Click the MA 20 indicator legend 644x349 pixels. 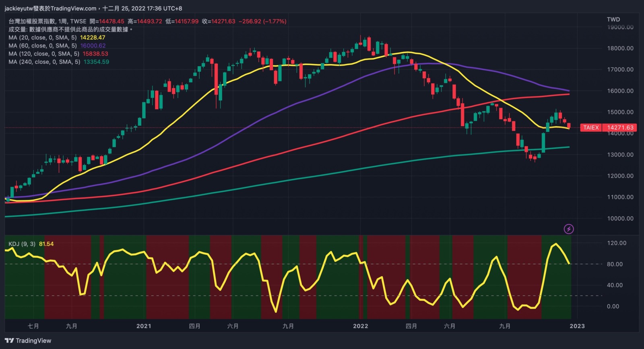(42, 37)
